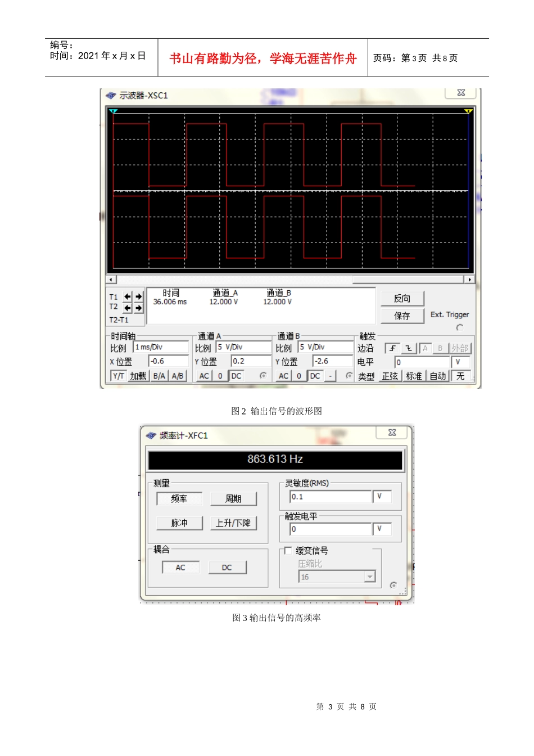Edit the time base scale 1 ms/Div field

[161, 347]
